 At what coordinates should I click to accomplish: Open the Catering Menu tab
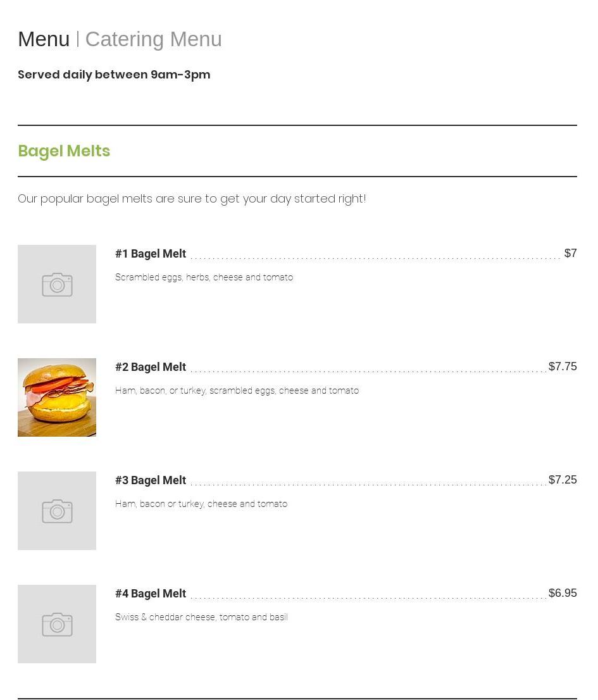[153, 39]
